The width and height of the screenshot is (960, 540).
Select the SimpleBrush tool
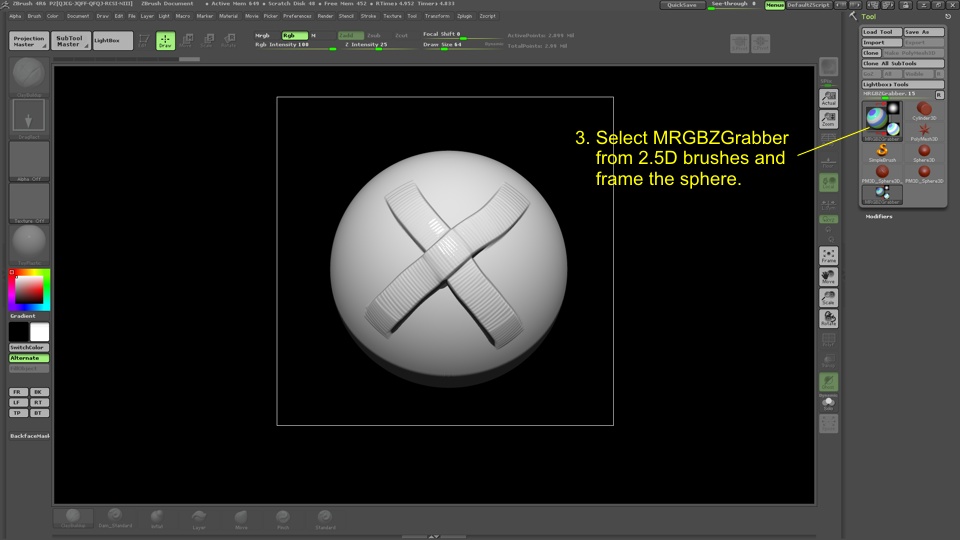click(x=882, y=153)
